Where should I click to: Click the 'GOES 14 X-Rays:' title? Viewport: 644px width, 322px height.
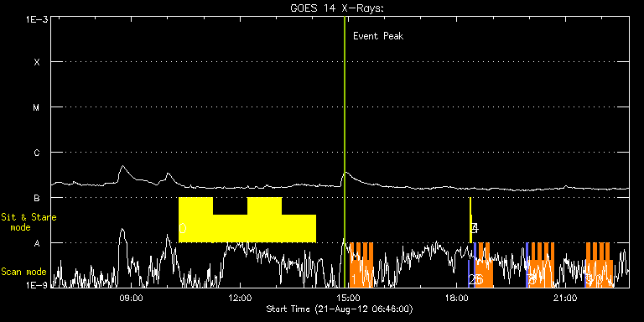pos(337,8)
